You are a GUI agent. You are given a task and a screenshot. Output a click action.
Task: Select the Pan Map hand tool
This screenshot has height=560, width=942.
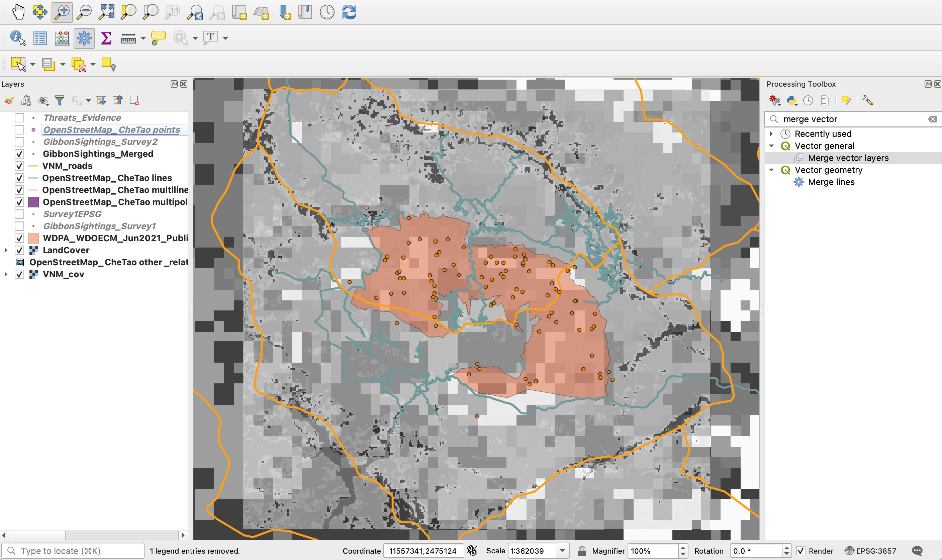click(18, 12)
